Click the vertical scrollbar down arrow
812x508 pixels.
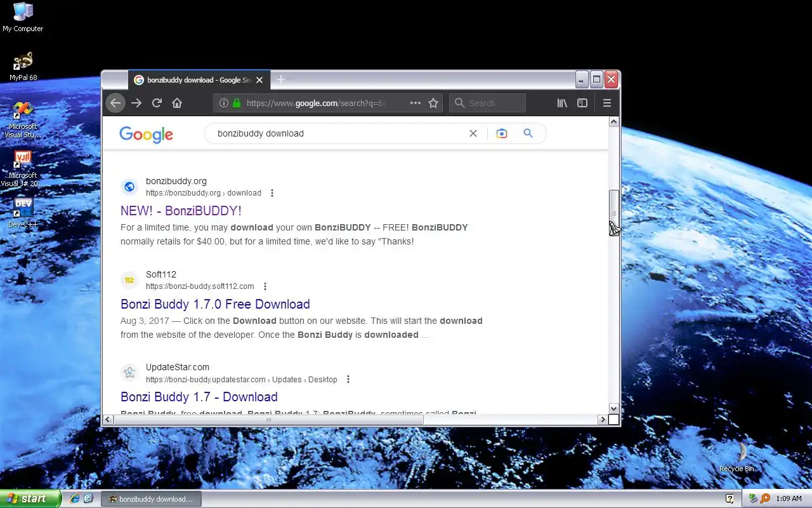click(x=613, y=408)
